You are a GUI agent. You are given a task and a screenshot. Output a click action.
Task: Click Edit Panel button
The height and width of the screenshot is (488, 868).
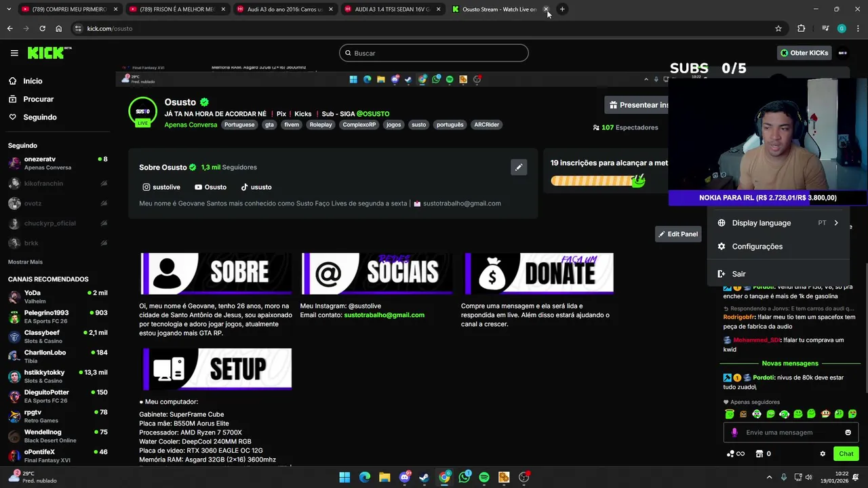[678, 235]
